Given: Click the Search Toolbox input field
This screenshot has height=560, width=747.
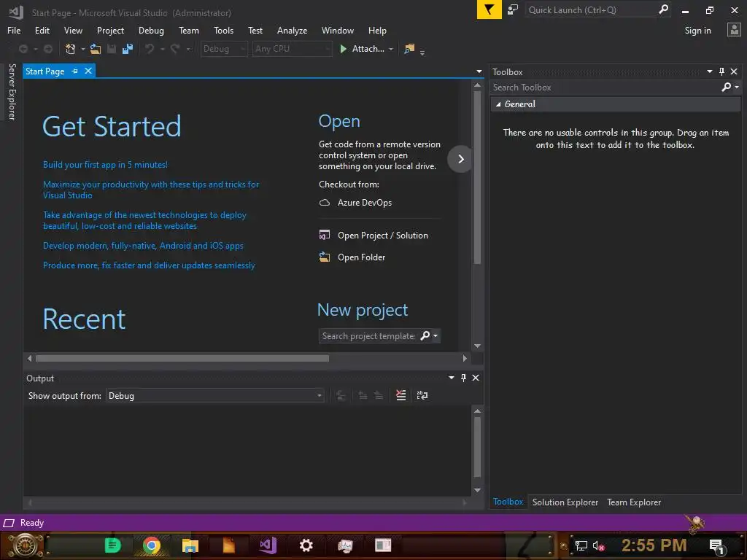Looking at the screenshot, I should tap(605, 87).
